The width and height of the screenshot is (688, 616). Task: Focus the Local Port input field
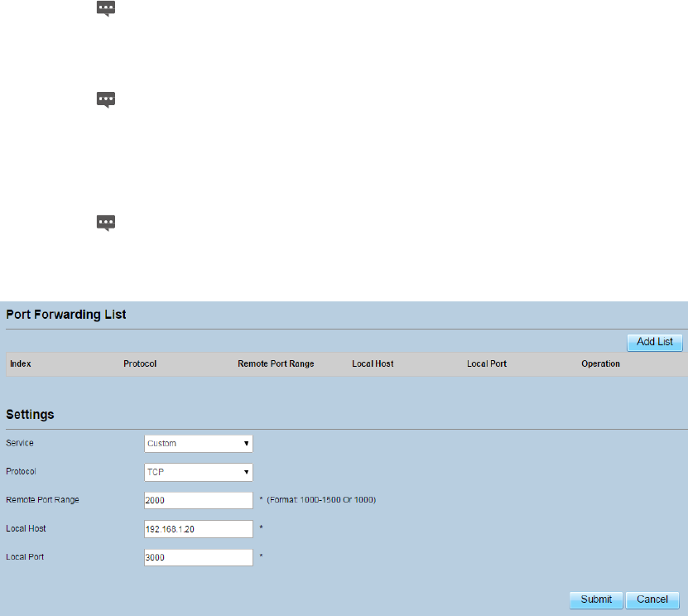[199, 557]
